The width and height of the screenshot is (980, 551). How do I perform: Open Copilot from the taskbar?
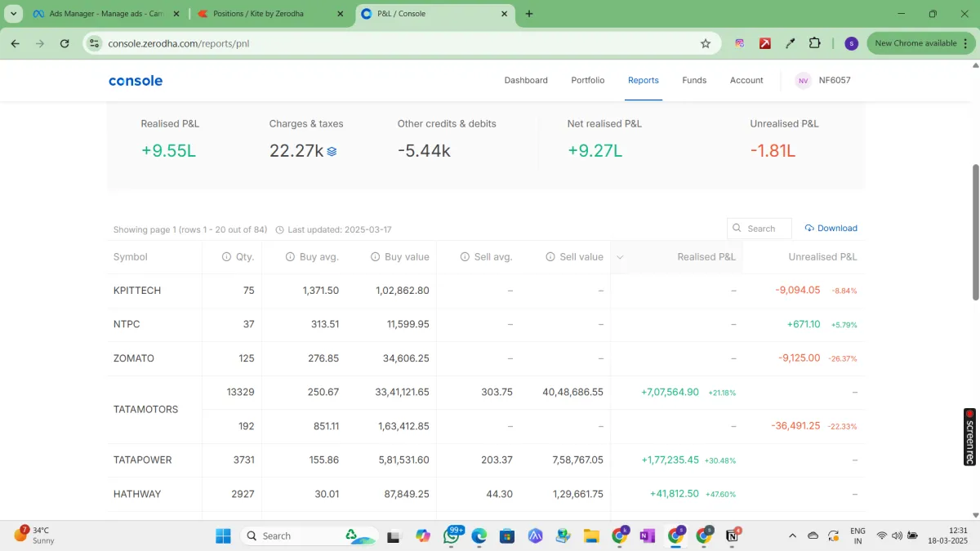[422, 535]
